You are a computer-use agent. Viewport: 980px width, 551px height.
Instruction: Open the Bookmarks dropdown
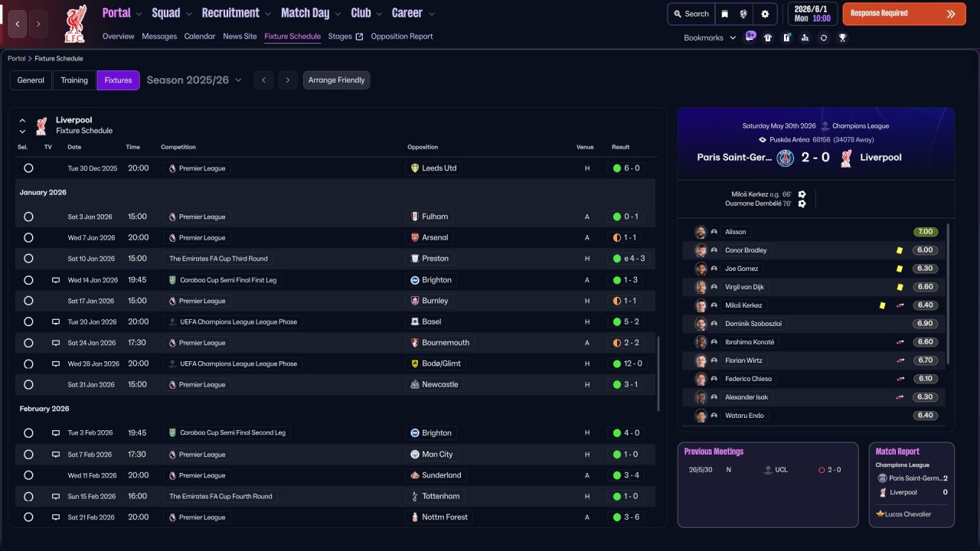click(710, 37)
